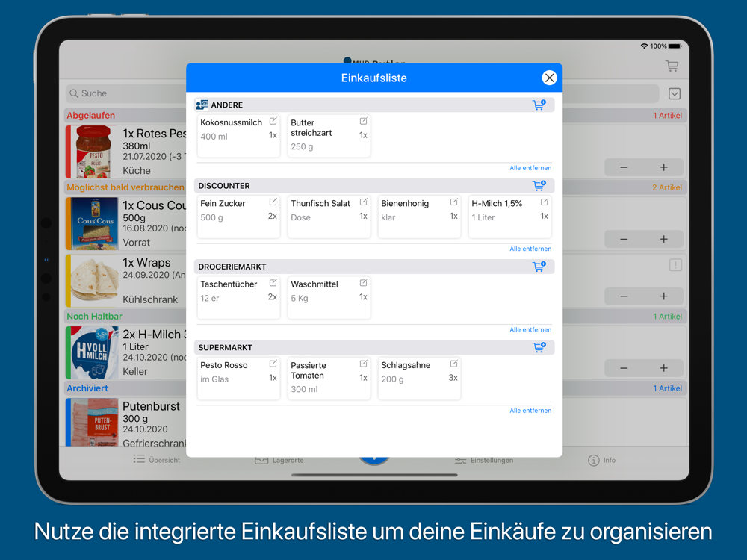Open the Info tab

[x=601, y=461]
